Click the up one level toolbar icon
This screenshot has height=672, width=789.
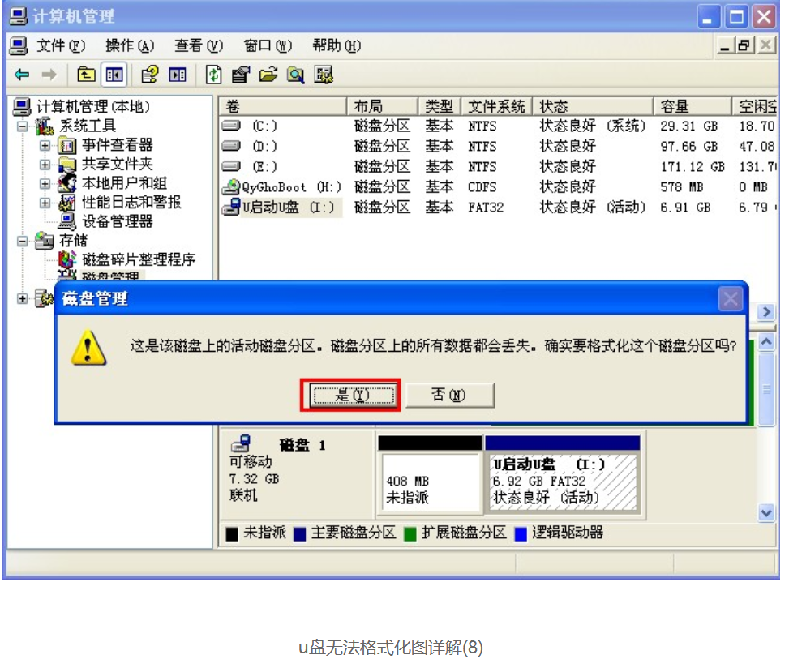point(86,75)
